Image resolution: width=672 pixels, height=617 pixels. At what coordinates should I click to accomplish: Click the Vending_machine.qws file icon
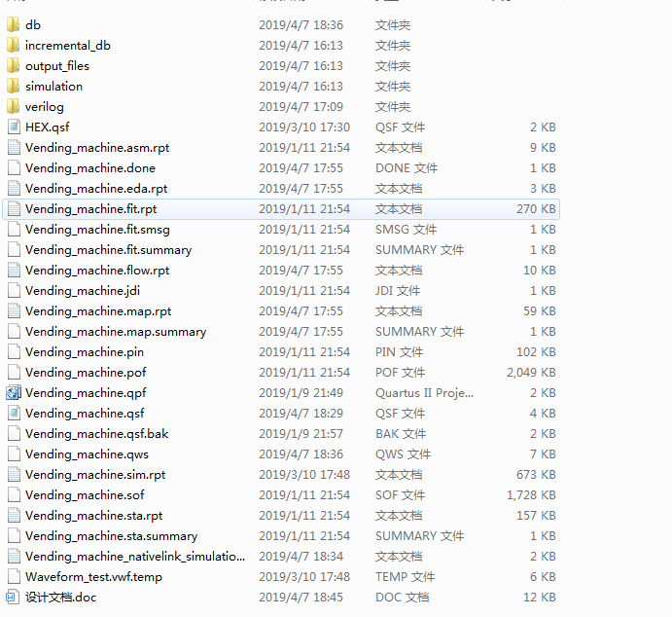coord(14,454)
